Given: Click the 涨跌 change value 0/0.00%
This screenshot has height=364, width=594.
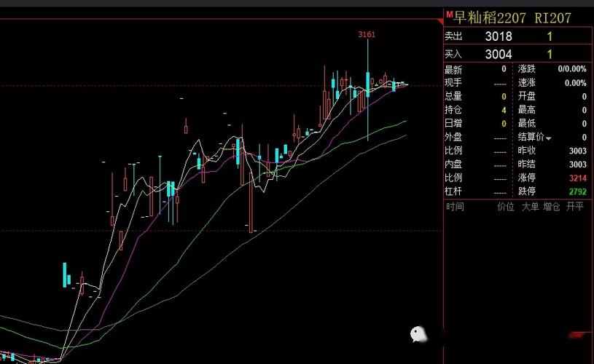Looking at the screenshot, I should pyautogui.click(x=572, y=69).
